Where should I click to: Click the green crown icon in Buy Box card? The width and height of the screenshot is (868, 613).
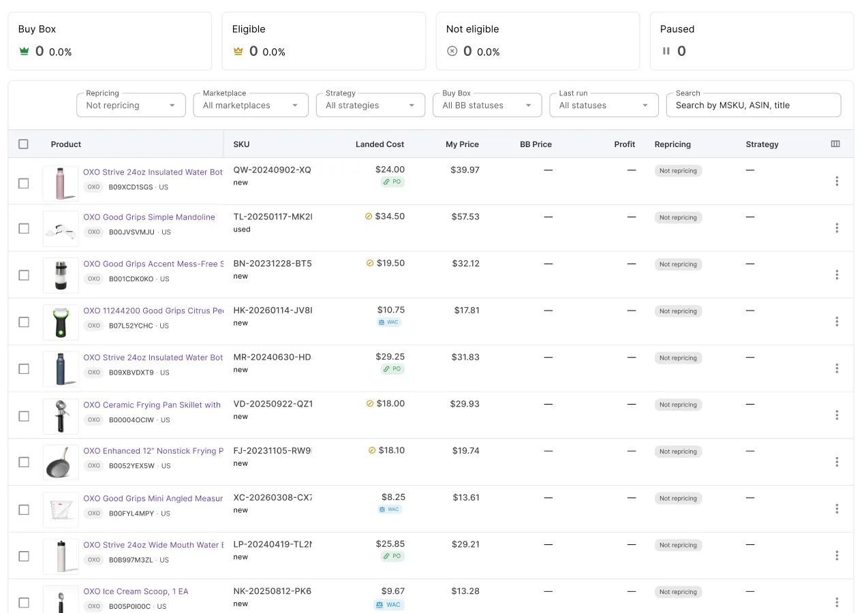[25, 51]
